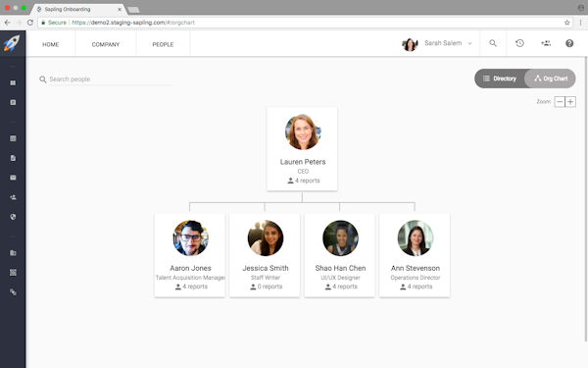Zoom in the org chart with plus
588x368 pixels.
[570, 102]
